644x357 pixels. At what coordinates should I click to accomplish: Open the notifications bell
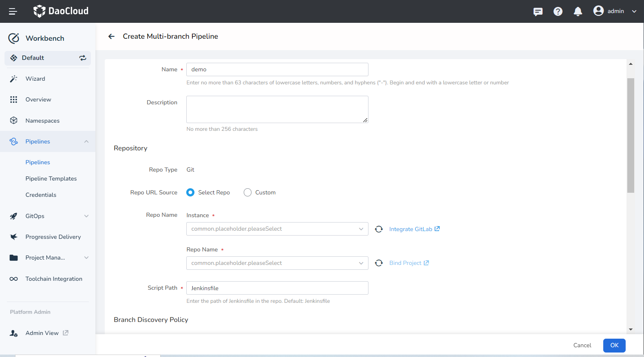tap(578, 11)
